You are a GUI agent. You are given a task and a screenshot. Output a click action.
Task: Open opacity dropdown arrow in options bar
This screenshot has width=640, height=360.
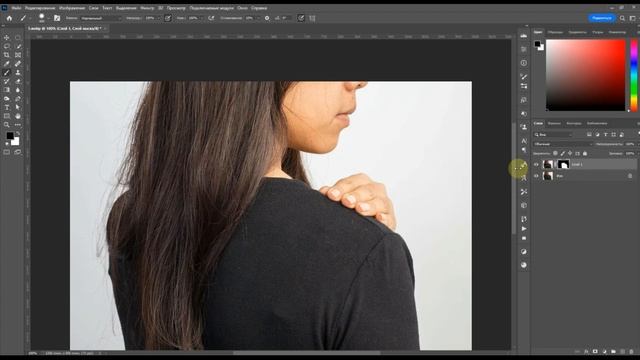click(158, 18)
